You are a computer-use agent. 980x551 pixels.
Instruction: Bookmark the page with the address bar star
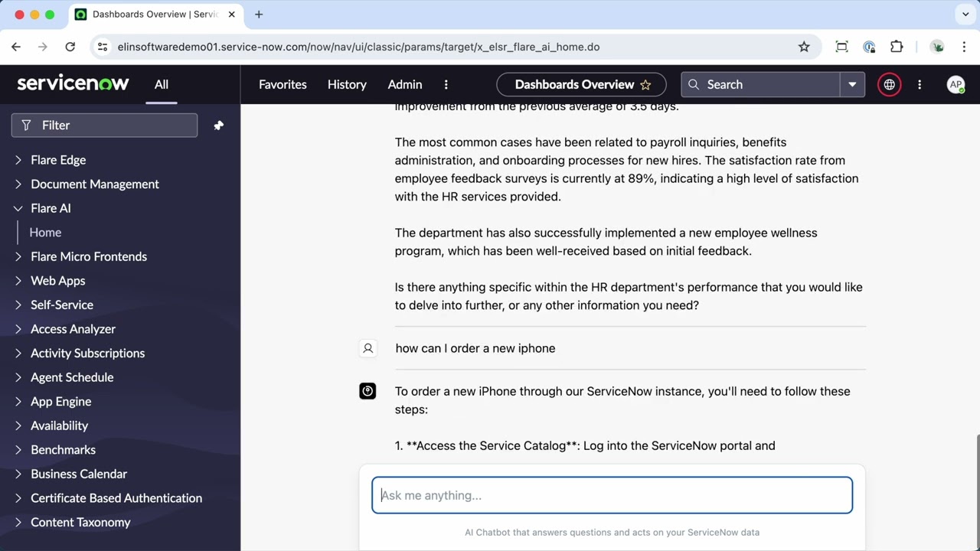click(804, 47)
